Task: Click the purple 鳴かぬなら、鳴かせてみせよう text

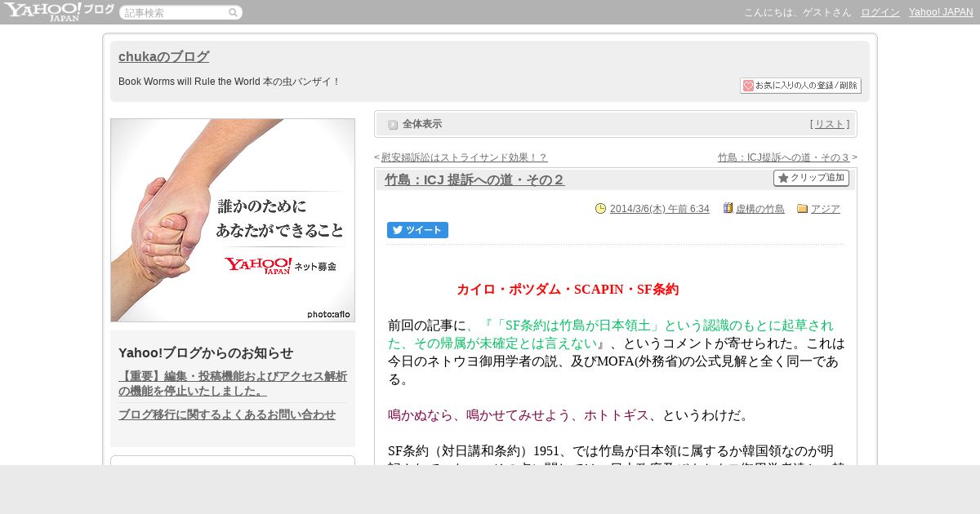Action: 518,415
